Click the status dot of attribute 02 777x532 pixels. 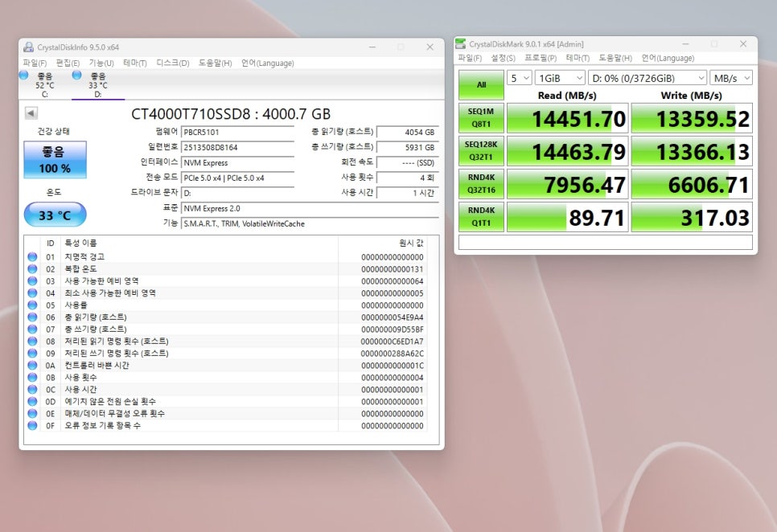(x=33, y=268)
